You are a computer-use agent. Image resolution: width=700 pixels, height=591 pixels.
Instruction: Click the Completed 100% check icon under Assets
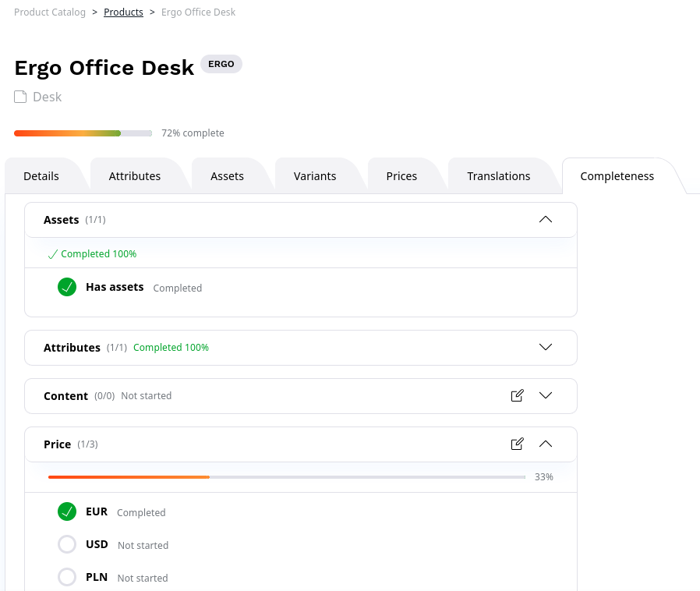(52, 253)
